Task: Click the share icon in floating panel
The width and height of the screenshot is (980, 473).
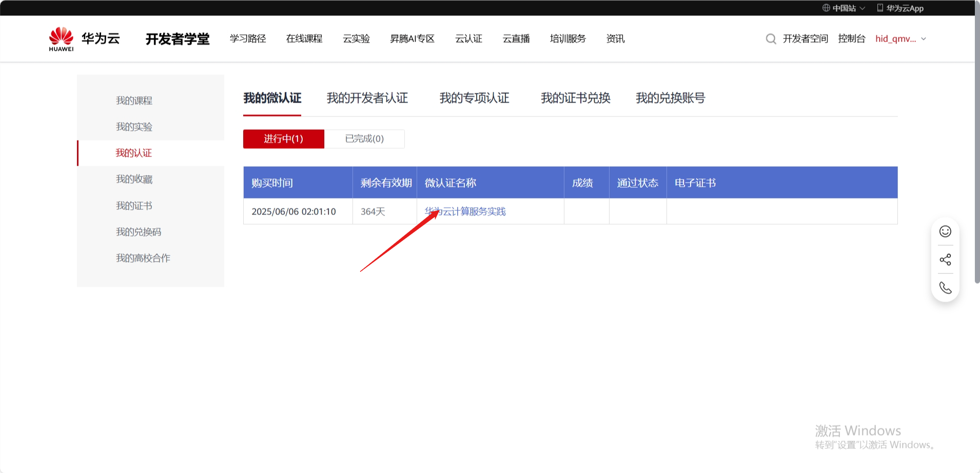Action: [945, 260]
